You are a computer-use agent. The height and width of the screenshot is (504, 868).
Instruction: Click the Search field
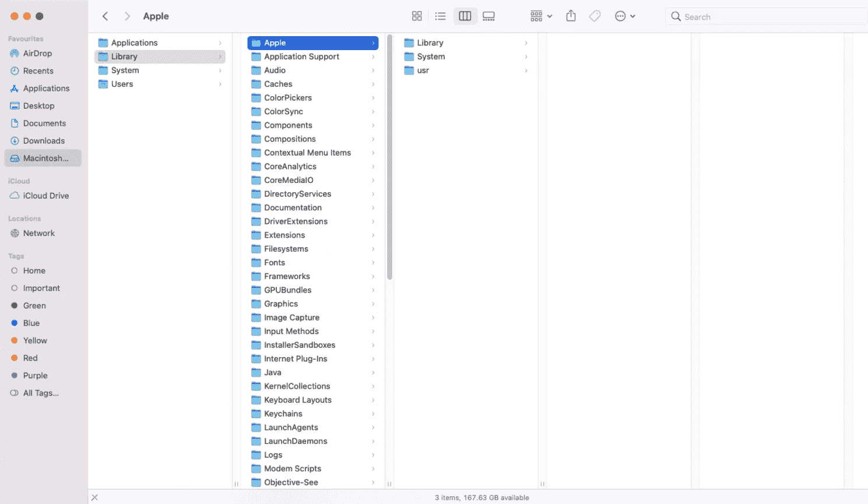[x=764, y=17]
